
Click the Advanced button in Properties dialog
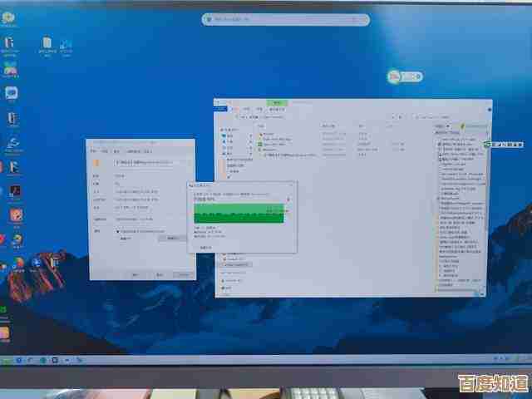coord(173,238)
